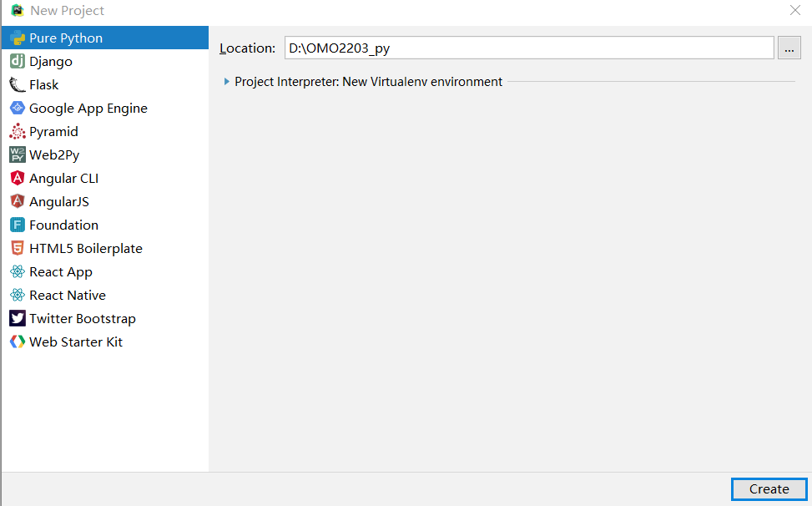Expand the Project Interpreter section arrow
812x506 pixels.
[x=226, y=81]
